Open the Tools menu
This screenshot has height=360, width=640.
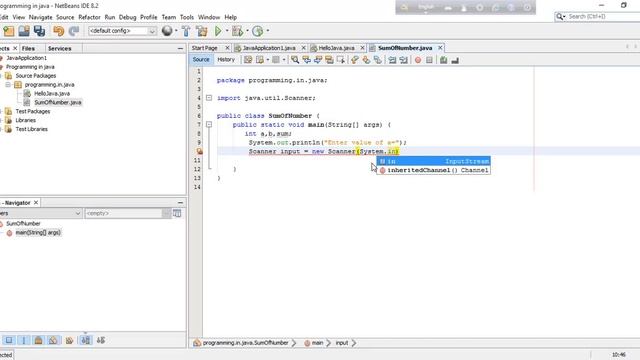187,17
